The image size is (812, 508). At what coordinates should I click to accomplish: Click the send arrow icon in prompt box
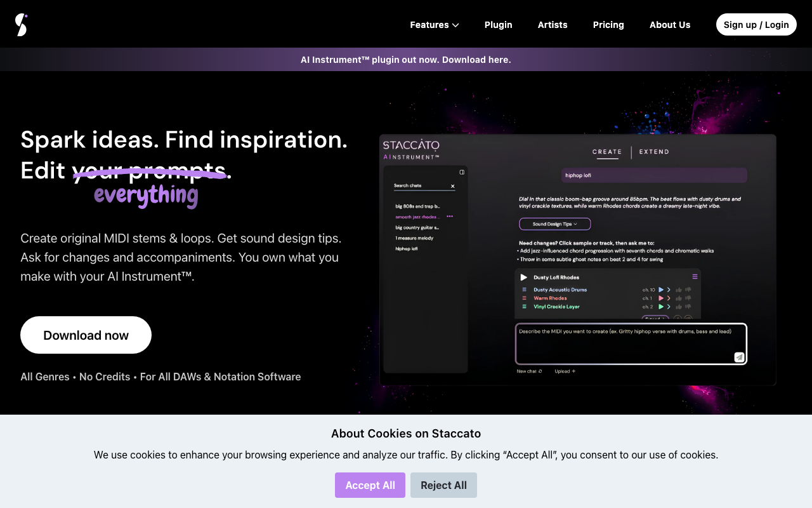(739, 357)
